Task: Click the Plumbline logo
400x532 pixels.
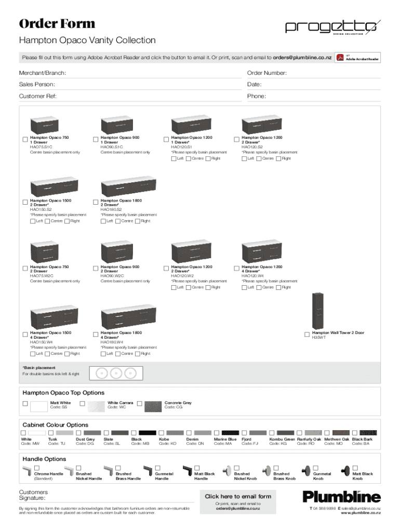Action: tap(341, 497)
